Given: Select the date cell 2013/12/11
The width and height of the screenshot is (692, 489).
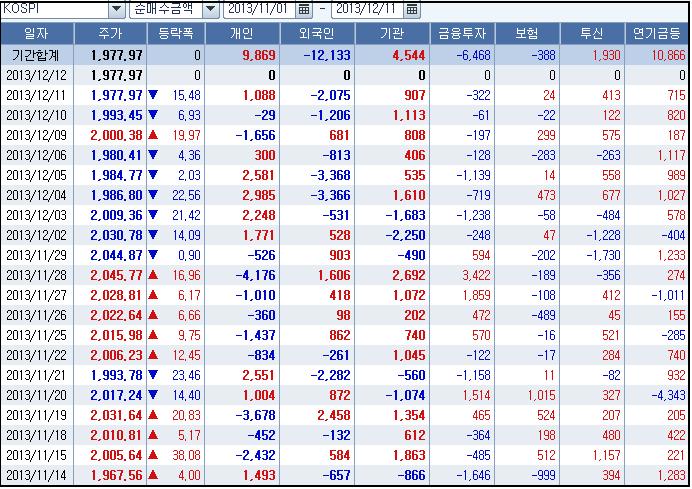Looking at the screenshot, I should click(37, 95).
